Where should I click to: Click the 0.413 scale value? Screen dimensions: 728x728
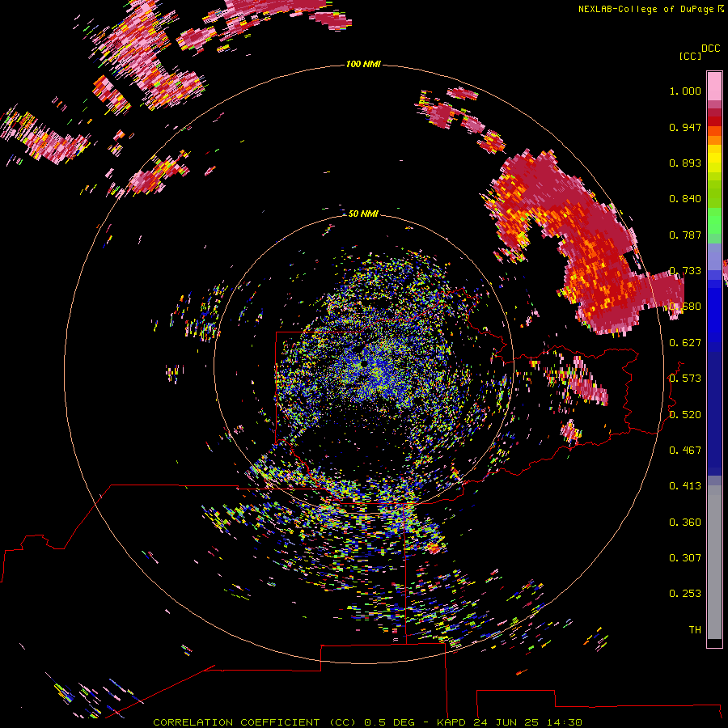[685, 486]
